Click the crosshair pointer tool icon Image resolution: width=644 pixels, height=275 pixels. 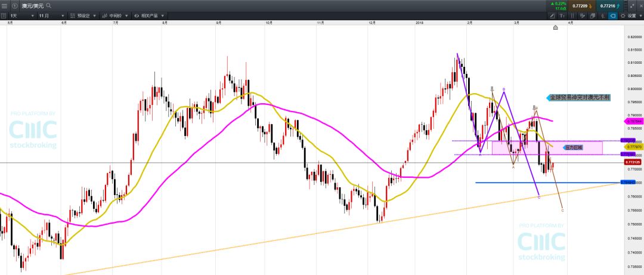coord(603,16)
